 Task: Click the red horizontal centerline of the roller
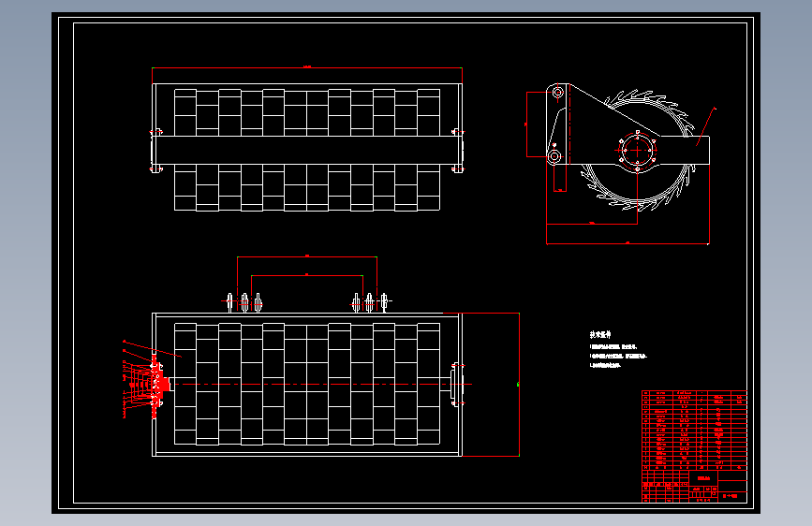[x=321, y=384]
